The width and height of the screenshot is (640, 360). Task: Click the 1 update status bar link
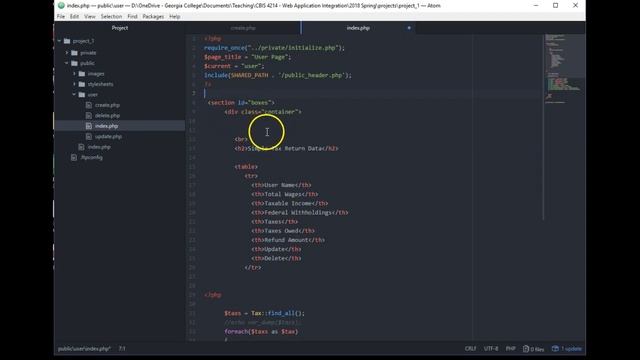click(x=571, y=349)
